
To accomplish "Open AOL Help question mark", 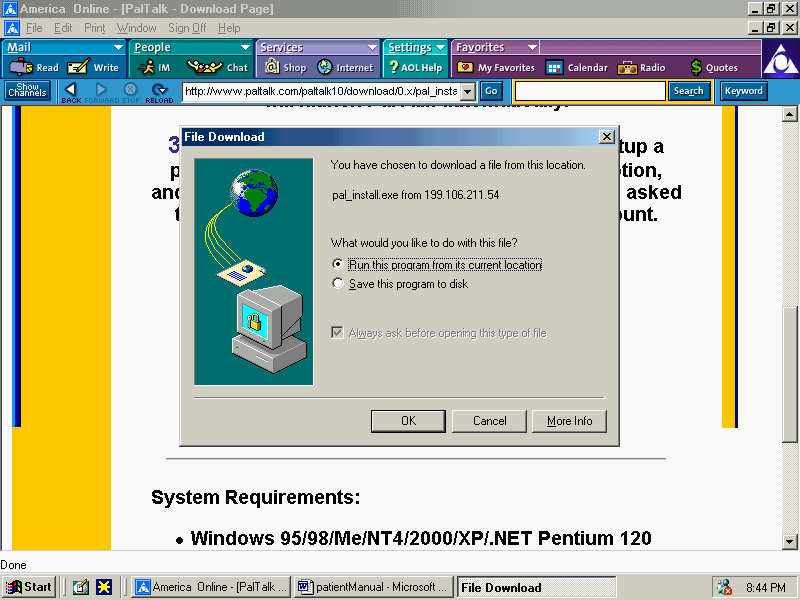I will pyautogui.click(x=415, y=67).
